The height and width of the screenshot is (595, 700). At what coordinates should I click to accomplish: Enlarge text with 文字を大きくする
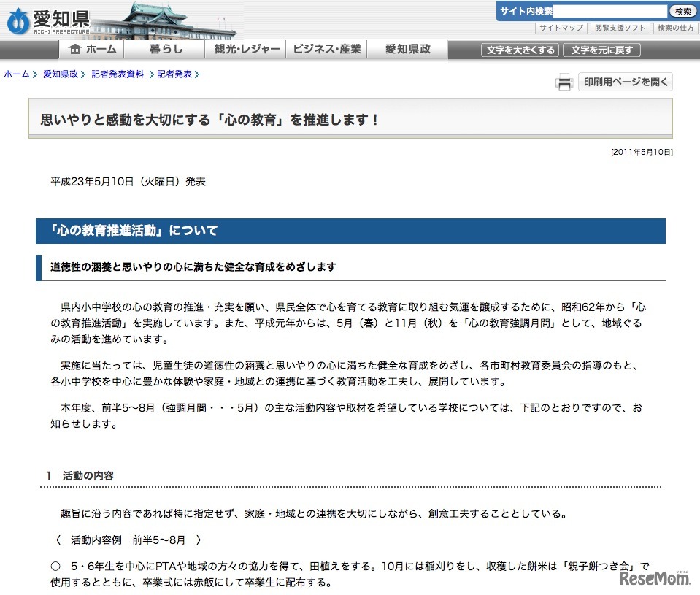coord(520,50)
